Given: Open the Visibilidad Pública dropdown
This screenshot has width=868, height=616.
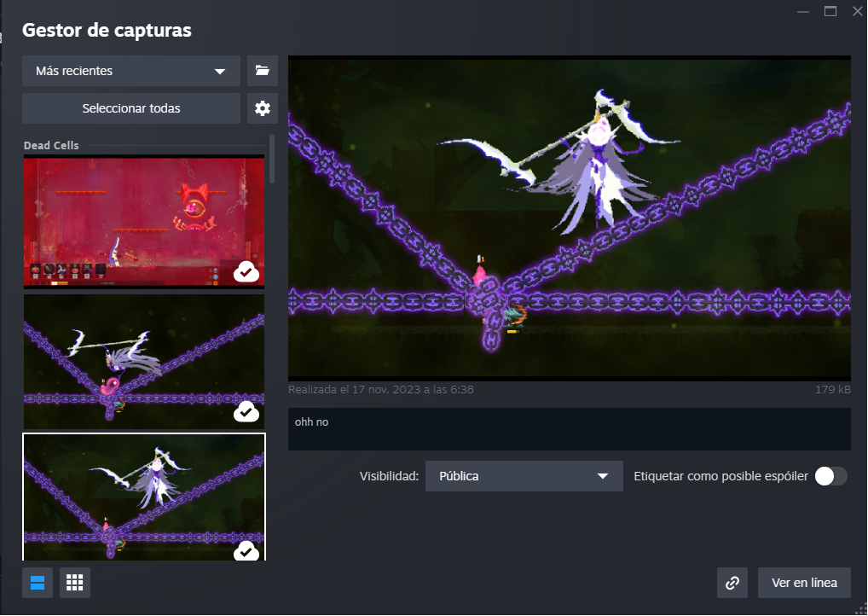Looking at the screenshot, I should click(x=524, y=476).
